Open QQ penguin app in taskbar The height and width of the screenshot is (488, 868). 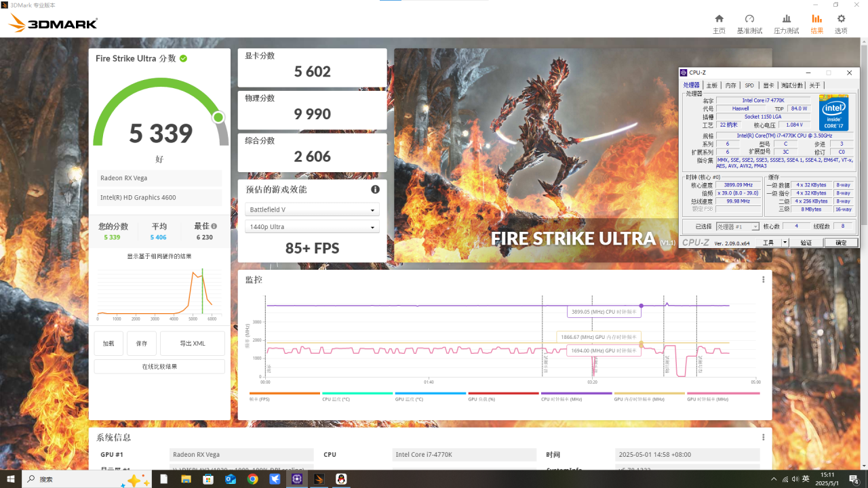[x=342, y=479]
